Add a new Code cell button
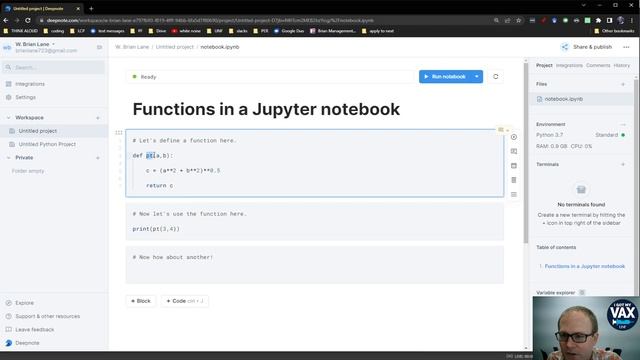The height and width of the screenshot is (360, 640). pyautogui.click(x=184, y=301)
